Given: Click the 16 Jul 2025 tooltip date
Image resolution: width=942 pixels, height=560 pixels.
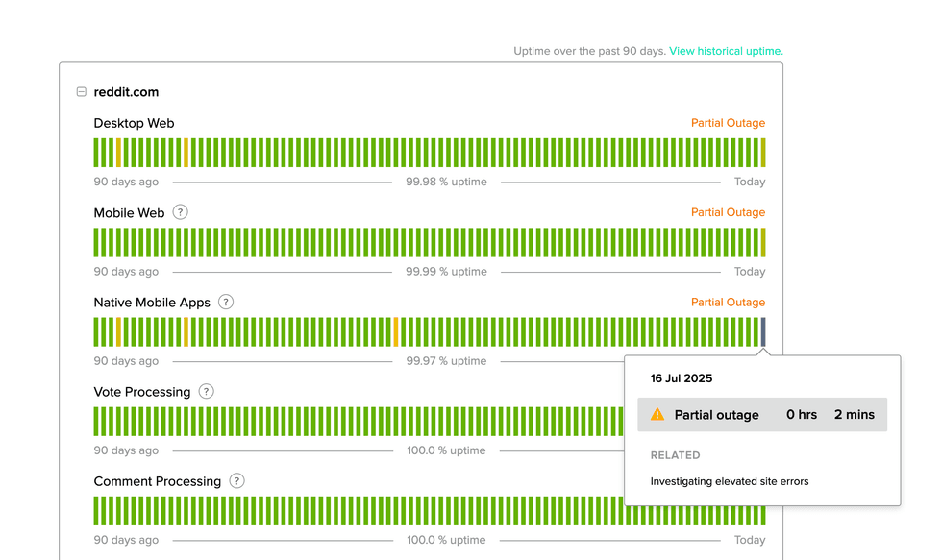Looking at the screenshot, I should coord(682,378).
